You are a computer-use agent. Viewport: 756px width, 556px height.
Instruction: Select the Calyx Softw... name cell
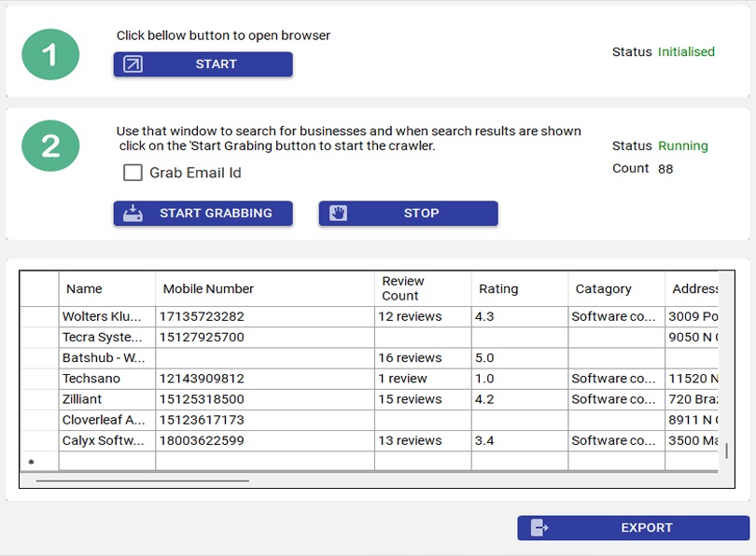(x=107, y=441)
